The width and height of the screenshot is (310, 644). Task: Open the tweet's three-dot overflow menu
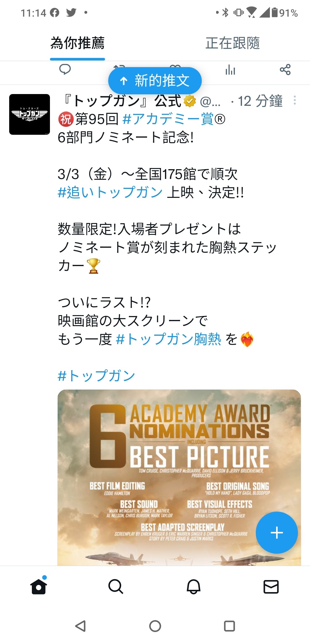pyautogui.click(x=294, y=100)
